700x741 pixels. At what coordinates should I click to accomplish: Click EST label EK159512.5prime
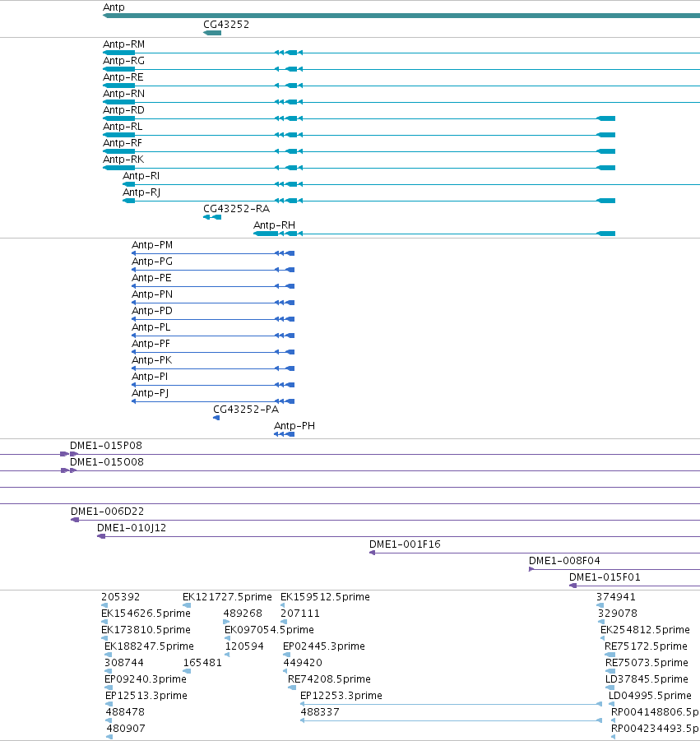click(x=325, y=597)
